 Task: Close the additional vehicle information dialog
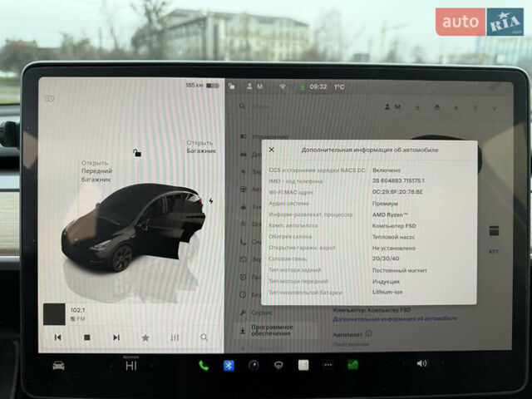[271, 150]
